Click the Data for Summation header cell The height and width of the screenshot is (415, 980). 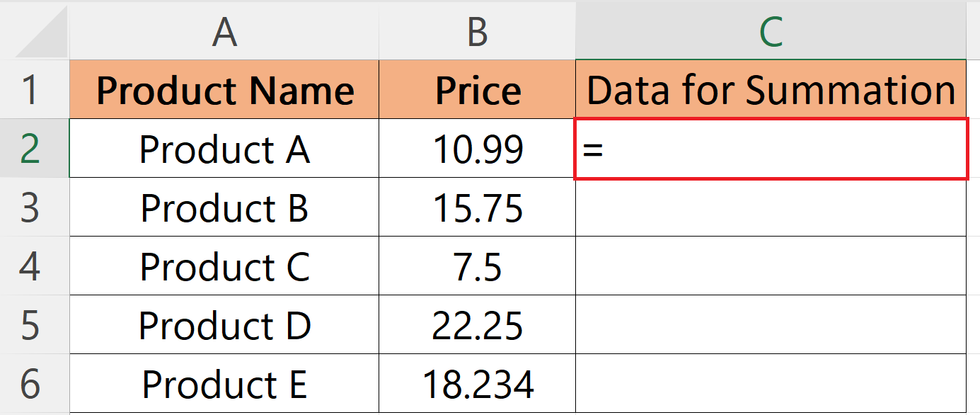[x=771, y=91]
